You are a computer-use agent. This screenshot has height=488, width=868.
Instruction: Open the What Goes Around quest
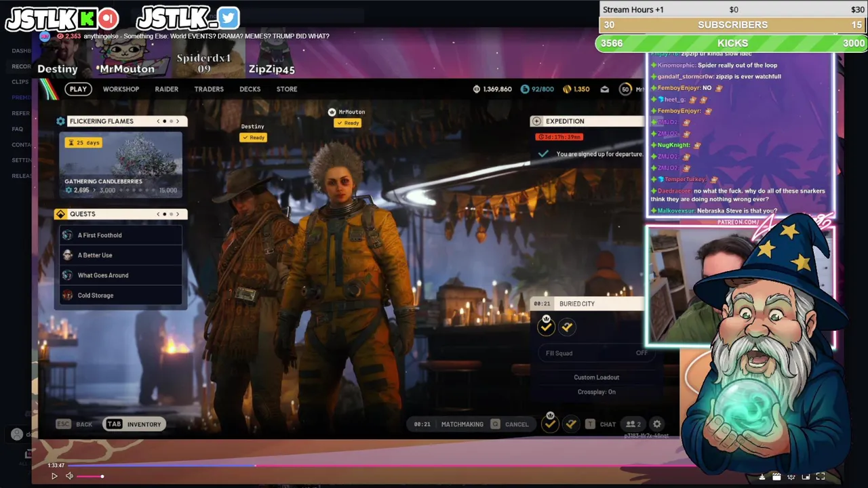[120, 275]
